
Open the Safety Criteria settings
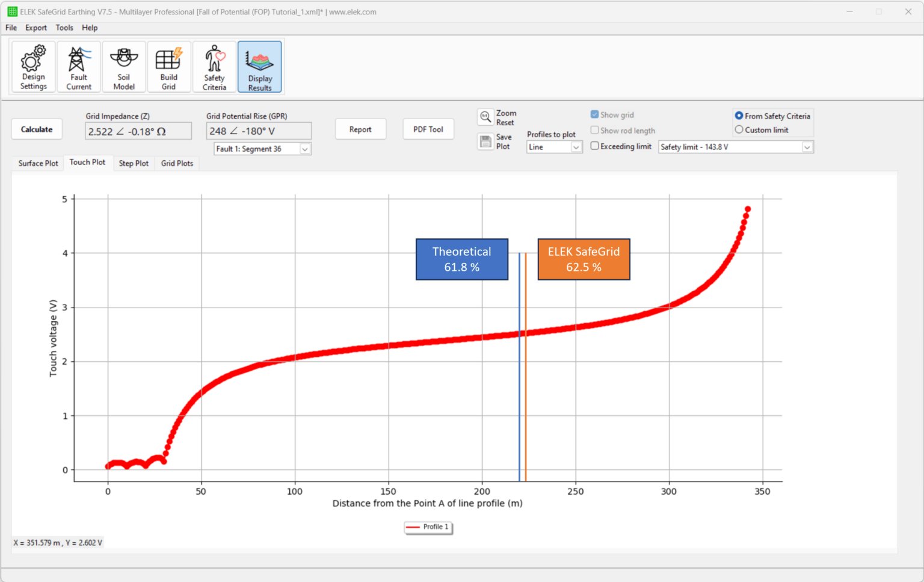click(214, 66)
